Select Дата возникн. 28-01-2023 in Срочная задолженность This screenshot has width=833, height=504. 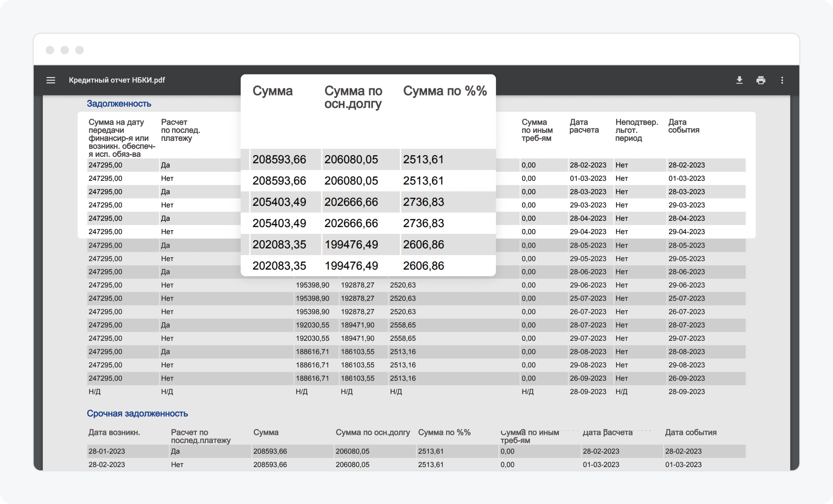[106, 451]
